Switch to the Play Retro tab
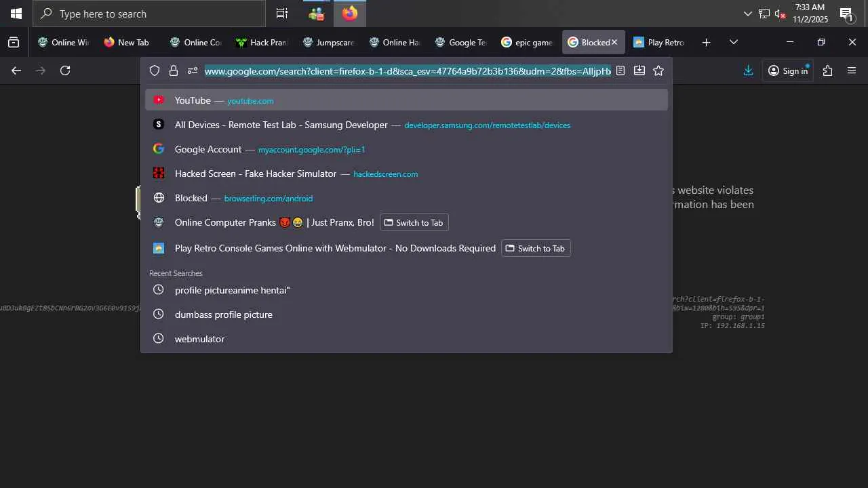This screenshot has height=488, width=868. (660, 42)
